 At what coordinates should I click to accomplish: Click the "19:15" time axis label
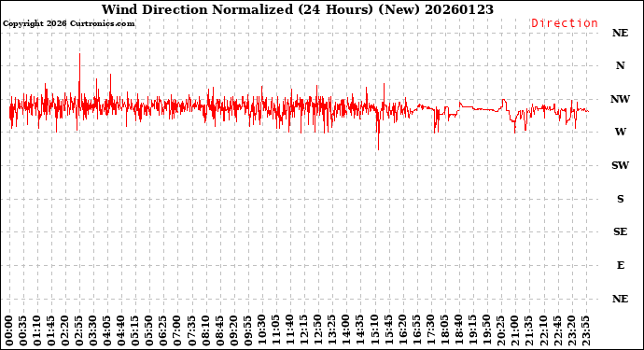click(472, 331)
